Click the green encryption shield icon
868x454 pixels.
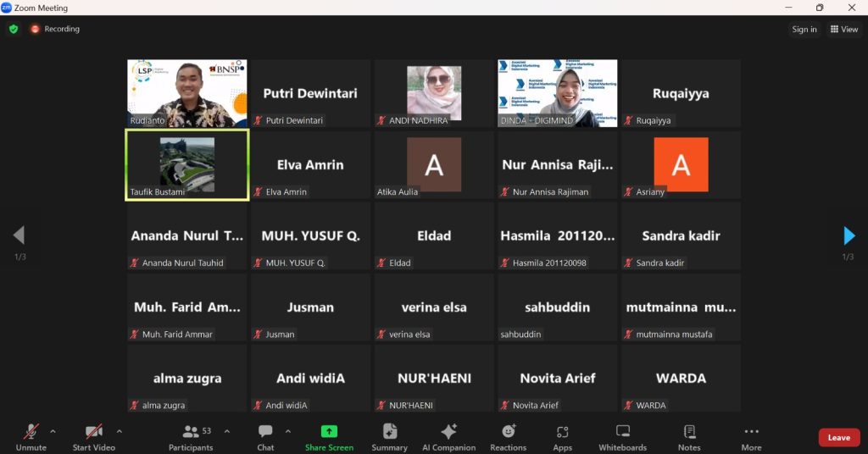pyautogui.click(x=14, y=29)
